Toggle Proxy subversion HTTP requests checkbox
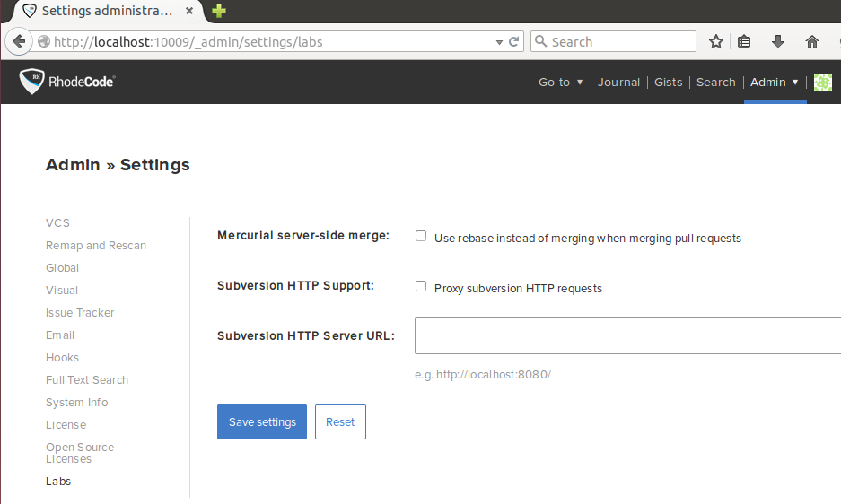Image resolution: width=841 pixels, height=504 pixels. 421,287
